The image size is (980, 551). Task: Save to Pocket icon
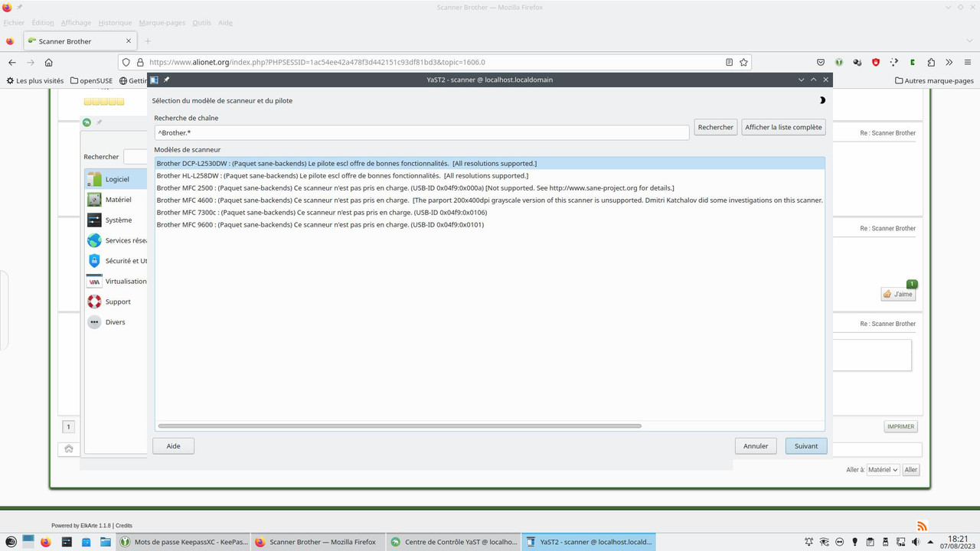coord(821,62)
